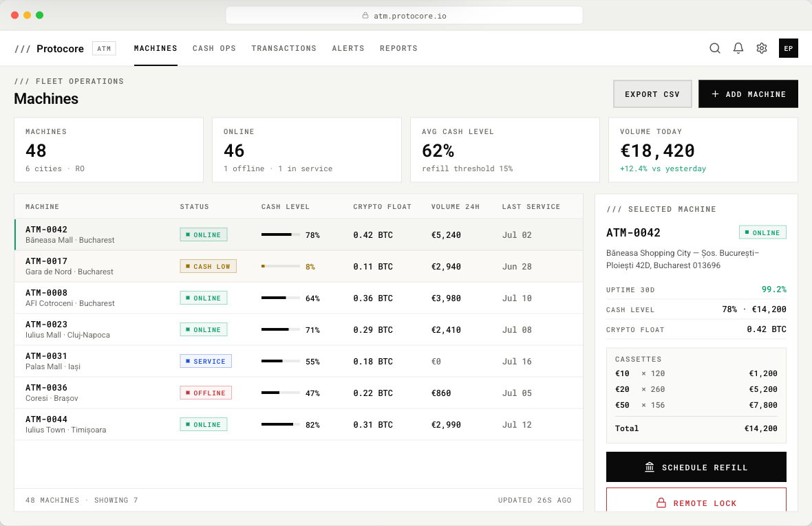Select the ATM-0017 machine name
812x526 pixels.
pyautogui.click(x=46, y=261)
